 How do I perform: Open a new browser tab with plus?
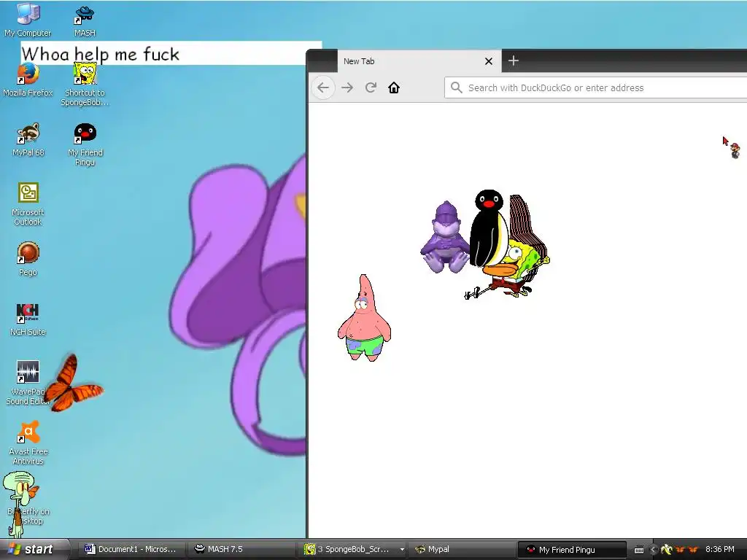[513, 61]
